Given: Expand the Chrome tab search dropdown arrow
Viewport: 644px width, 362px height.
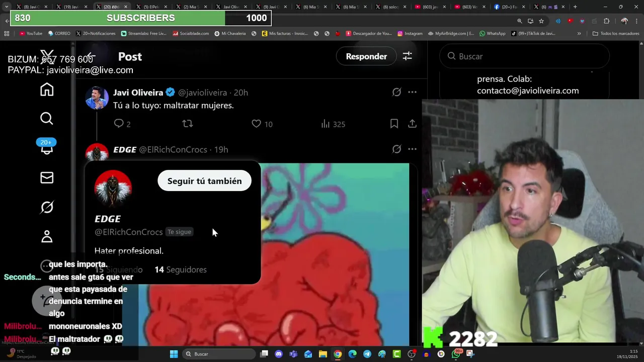Looking at the screenshot, I should coord(6,7).
